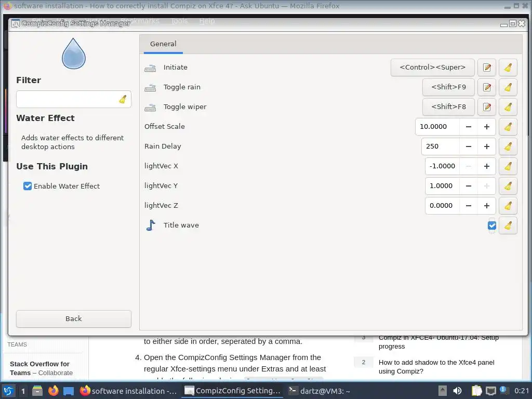Show desktop using taskbar button

[x=69, y=391]
